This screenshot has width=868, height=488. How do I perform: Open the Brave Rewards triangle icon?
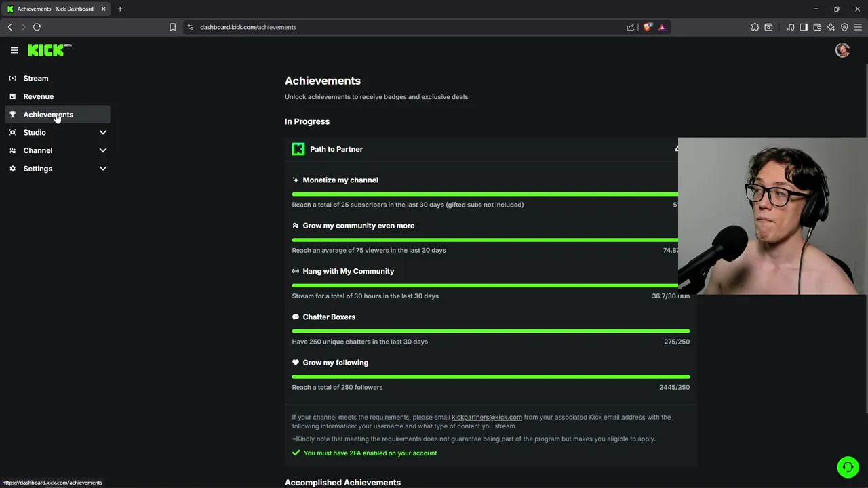(x=662, y=27)
